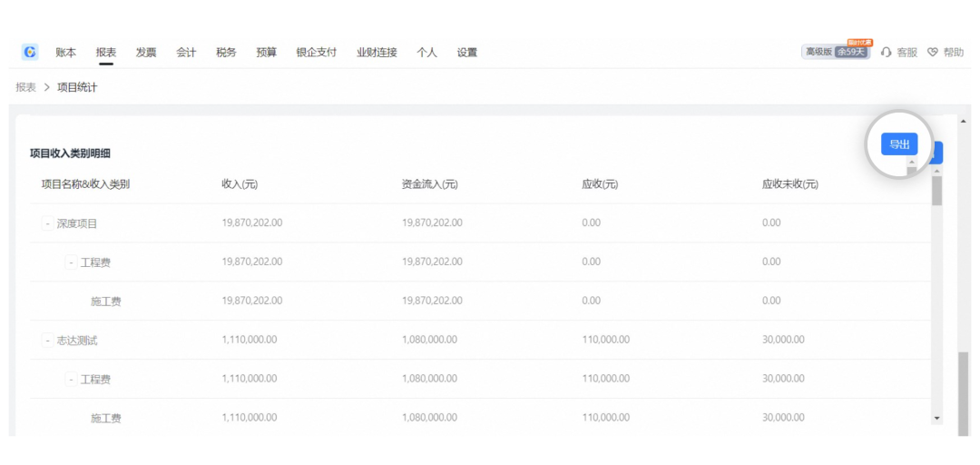The height and width of the screenshot is (465, 980).
Task: Open the 税务 menu
Action: (226, 53)
